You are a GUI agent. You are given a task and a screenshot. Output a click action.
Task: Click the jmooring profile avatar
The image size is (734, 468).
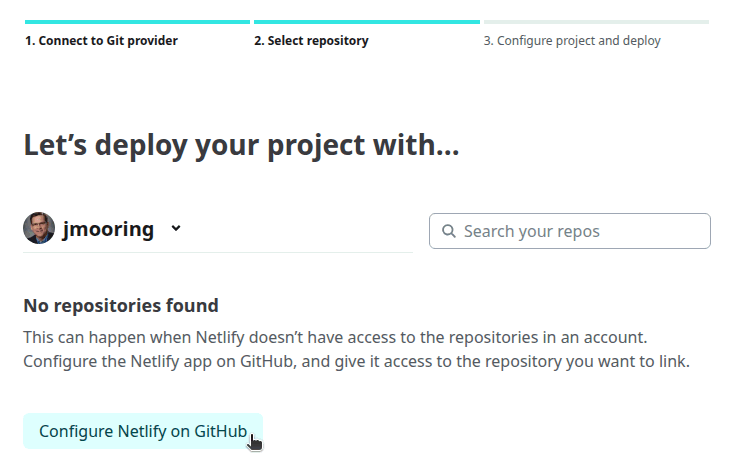point(39,229)
